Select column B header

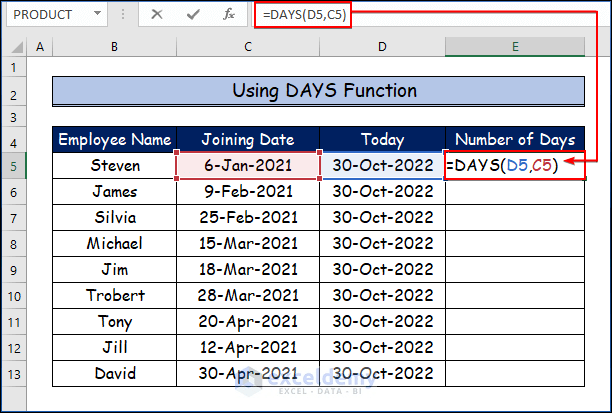(114, 47)
